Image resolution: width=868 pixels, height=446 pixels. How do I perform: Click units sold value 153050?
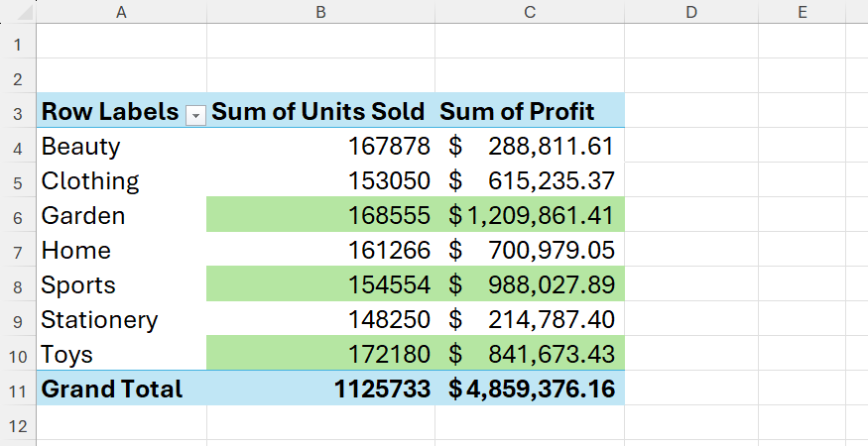(389, 181)
